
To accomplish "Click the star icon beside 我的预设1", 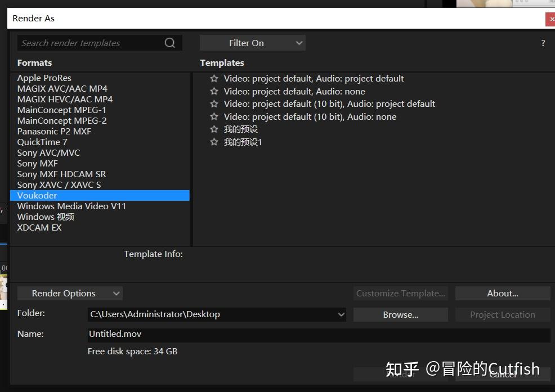I will click(x=214, y=142).
